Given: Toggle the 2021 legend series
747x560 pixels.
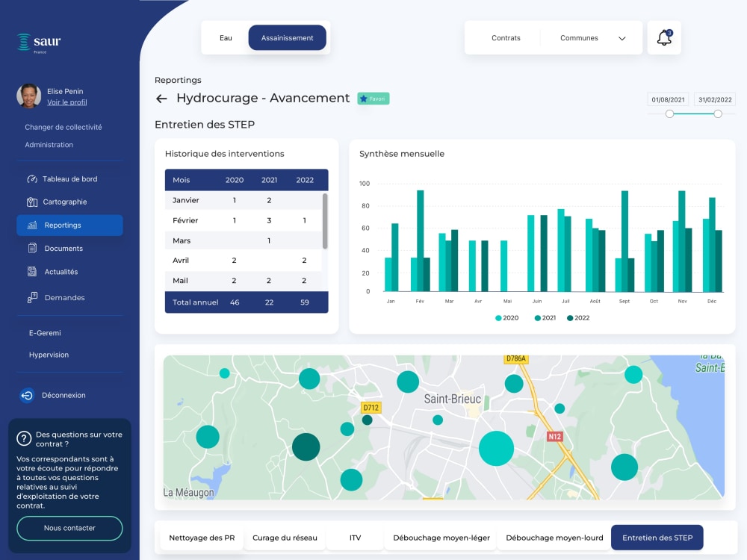Looking at the screenshot, I should [x=545, y=318].
